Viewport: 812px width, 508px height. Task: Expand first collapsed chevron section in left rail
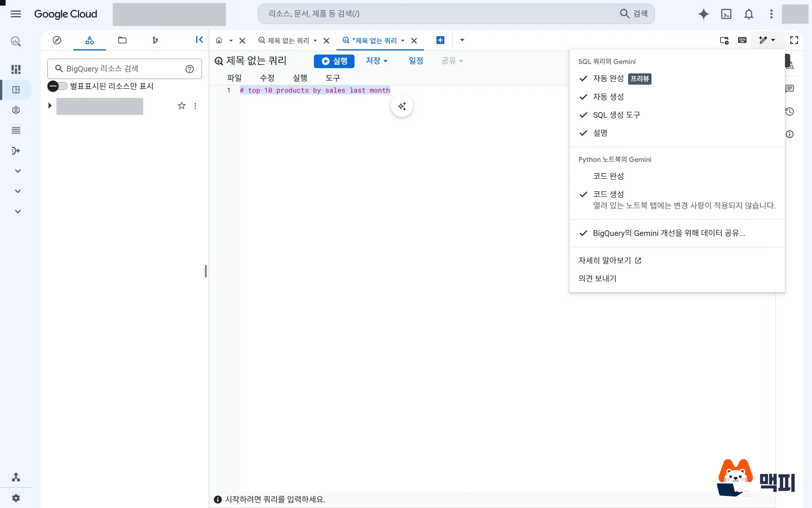(17, 171)
